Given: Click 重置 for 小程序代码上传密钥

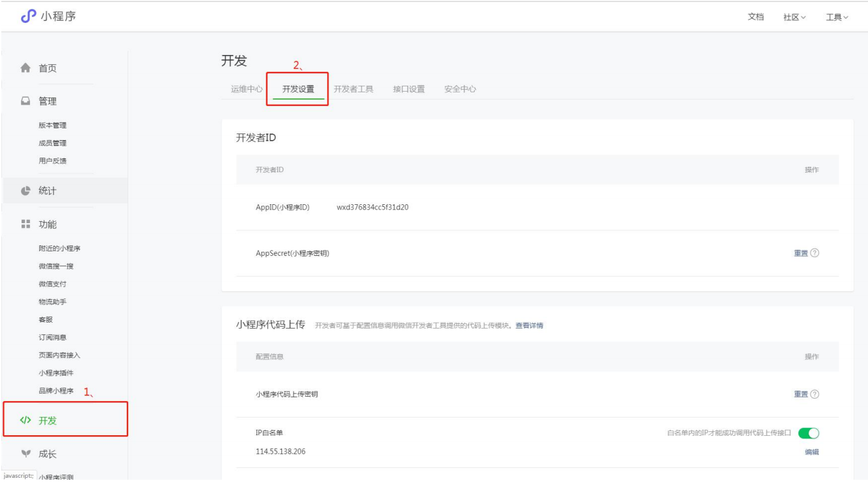Looking at the screenshot, I should [801, 394].
